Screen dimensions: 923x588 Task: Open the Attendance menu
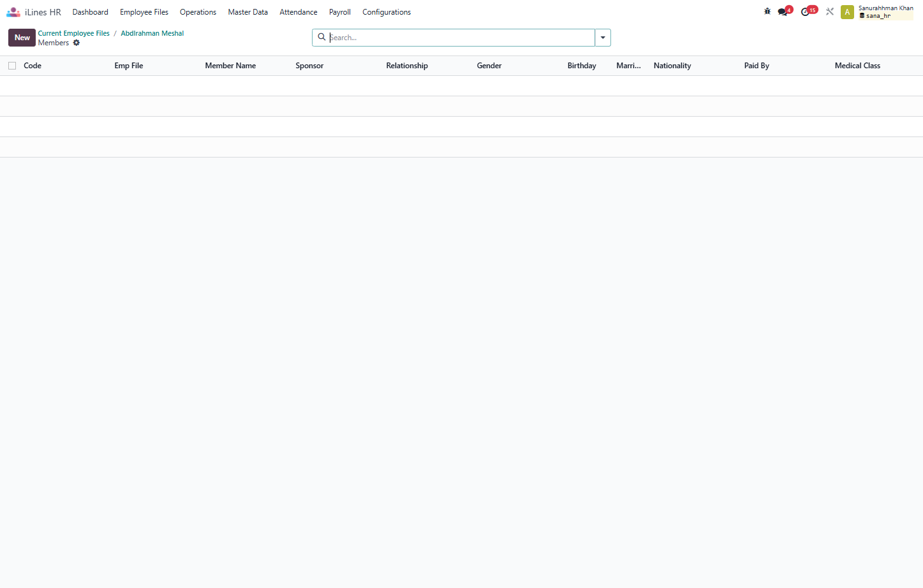click(x=298, y=12)
